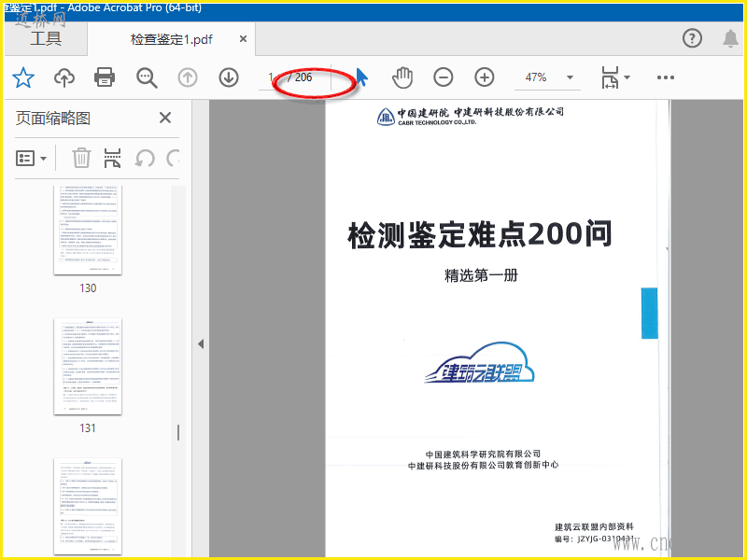Click the current page number field
This screenshot has width=747, height=560.
pyautogui.click(x=271, y=77)
